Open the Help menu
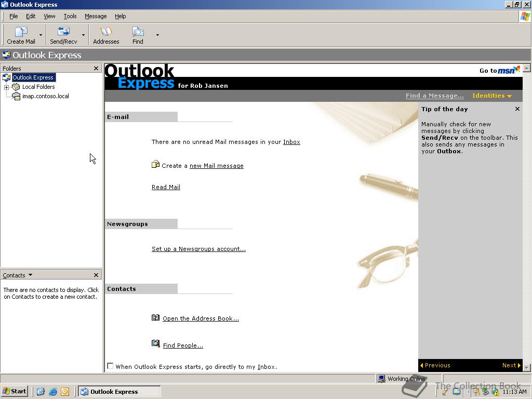 (x=120, y=16)
